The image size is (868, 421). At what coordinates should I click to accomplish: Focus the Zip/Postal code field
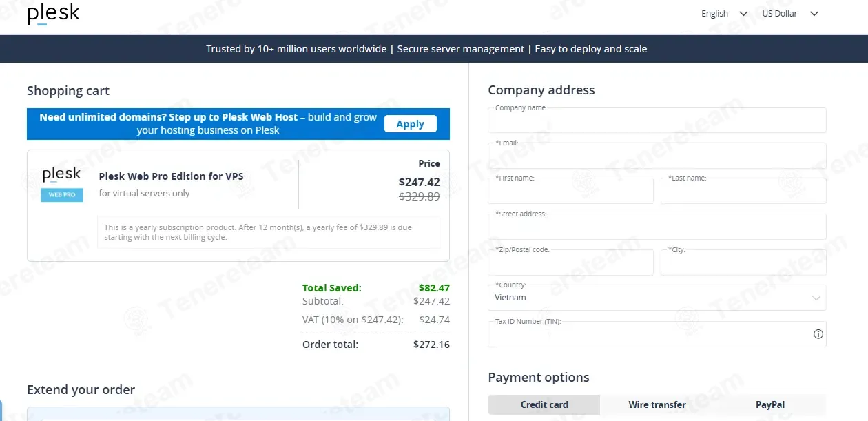(x=570, y=263)
